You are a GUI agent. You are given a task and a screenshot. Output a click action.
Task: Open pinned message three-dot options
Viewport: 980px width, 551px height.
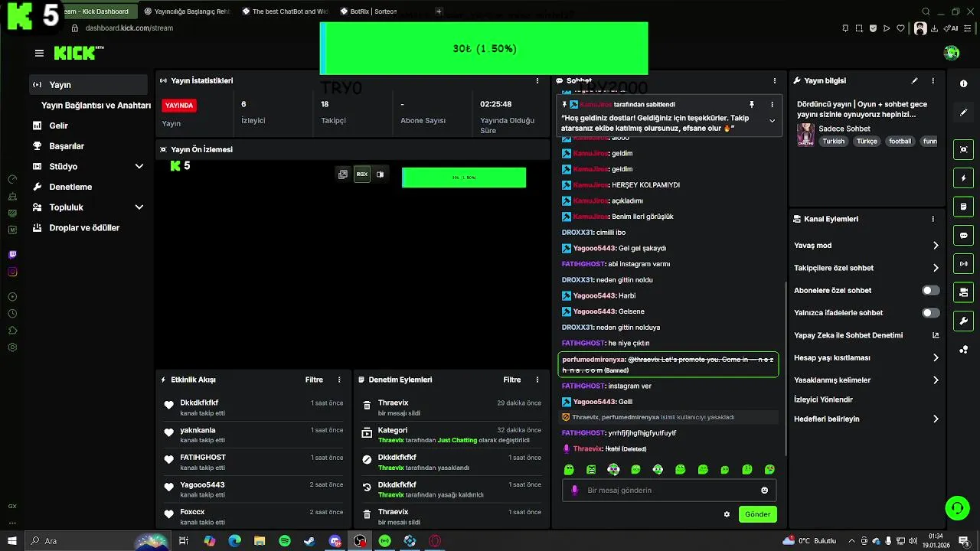[x=772, y=104]
